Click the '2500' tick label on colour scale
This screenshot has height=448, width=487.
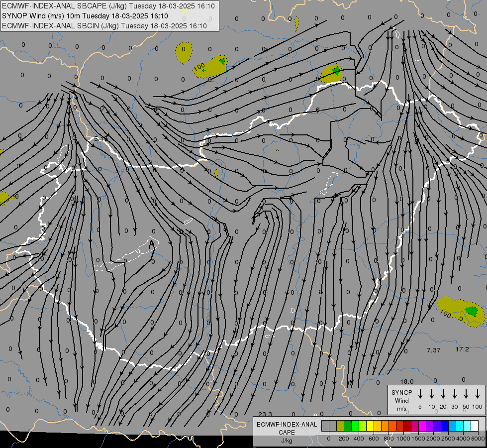[448, 439]
